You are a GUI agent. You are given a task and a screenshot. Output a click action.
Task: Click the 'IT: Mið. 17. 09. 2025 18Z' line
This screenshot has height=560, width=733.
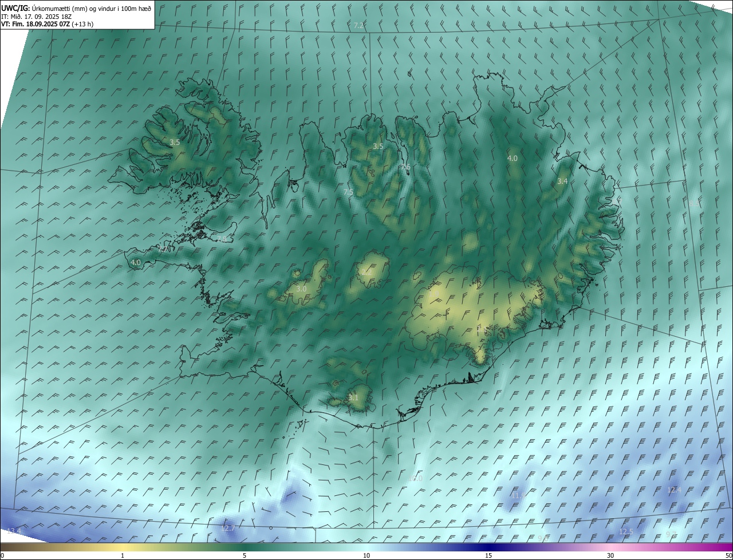click(37, 16)
